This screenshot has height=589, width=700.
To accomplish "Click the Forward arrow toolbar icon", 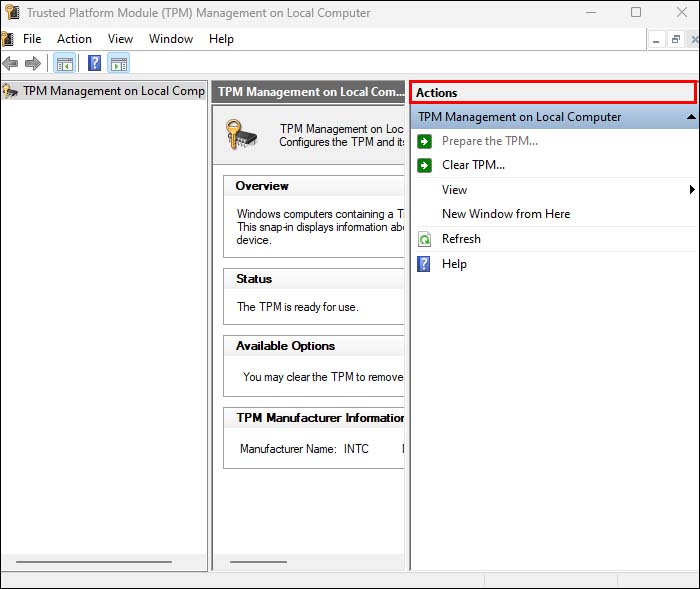I will 33,63.
